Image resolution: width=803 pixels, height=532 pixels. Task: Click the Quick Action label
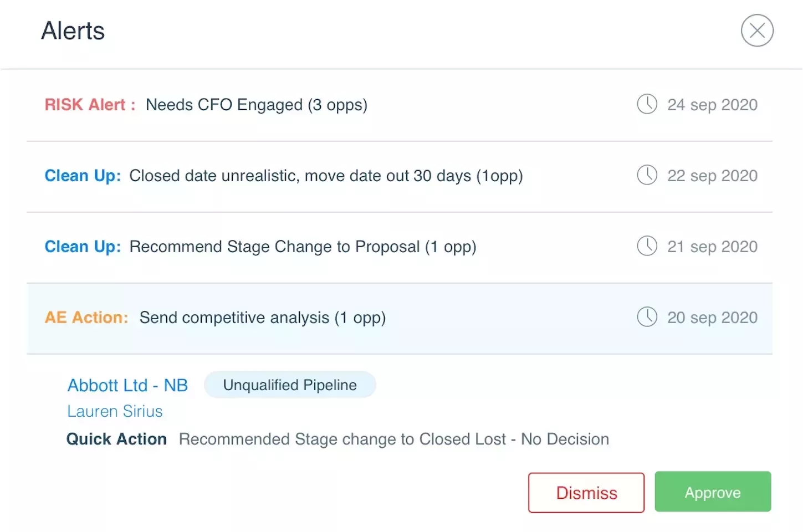116,439
